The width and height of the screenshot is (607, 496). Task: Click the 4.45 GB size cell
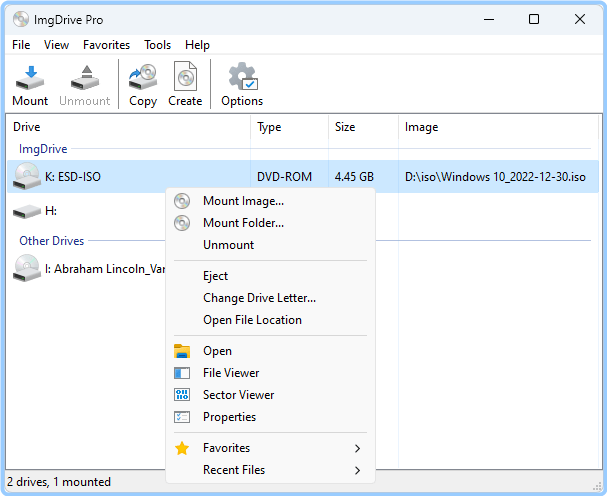coord(354,177)
